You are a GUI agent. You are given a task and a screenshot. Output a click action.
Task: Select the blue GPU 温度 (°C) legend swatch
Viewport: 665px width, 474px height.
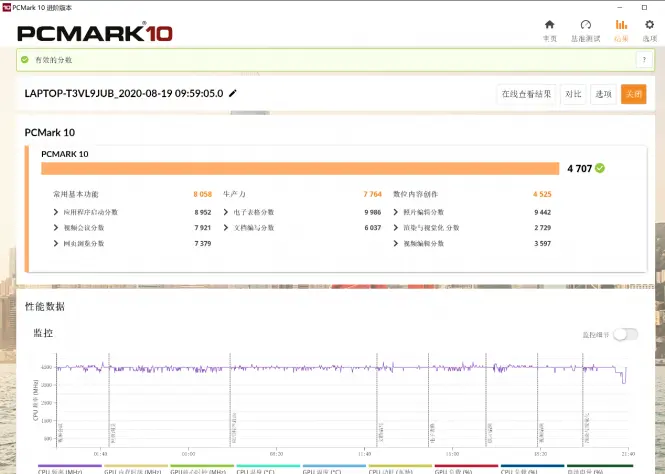click(334, 466)
